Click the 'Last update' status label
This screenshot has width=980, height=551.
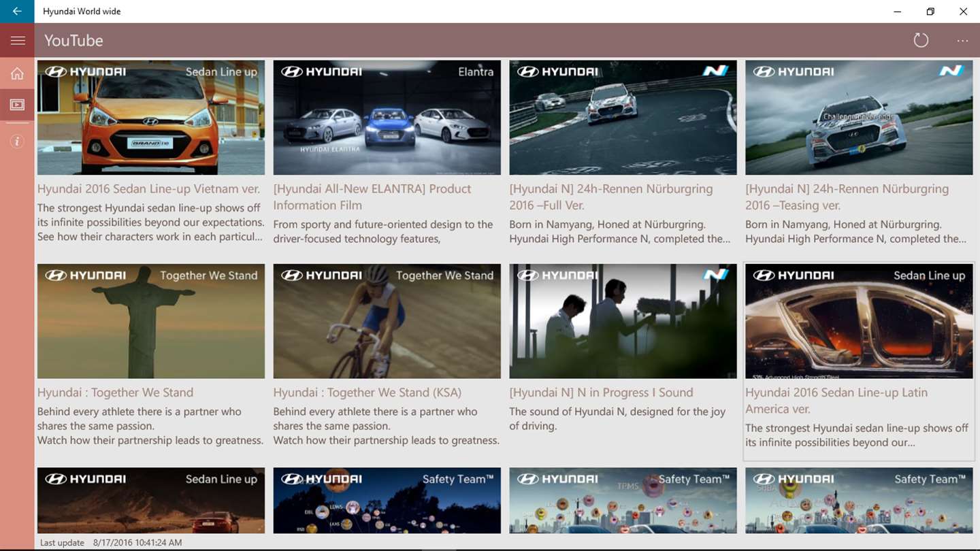(62, 543)
